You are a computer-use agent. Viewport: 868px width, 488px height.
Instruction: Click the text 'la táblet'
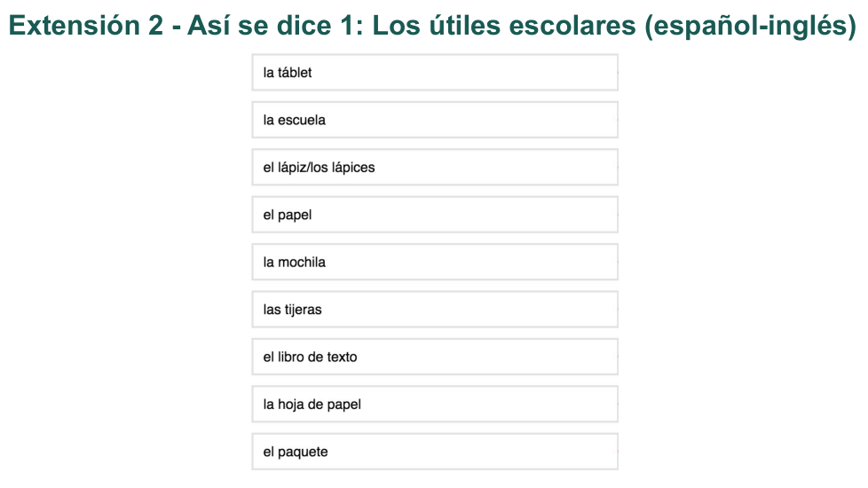point(288,73)
